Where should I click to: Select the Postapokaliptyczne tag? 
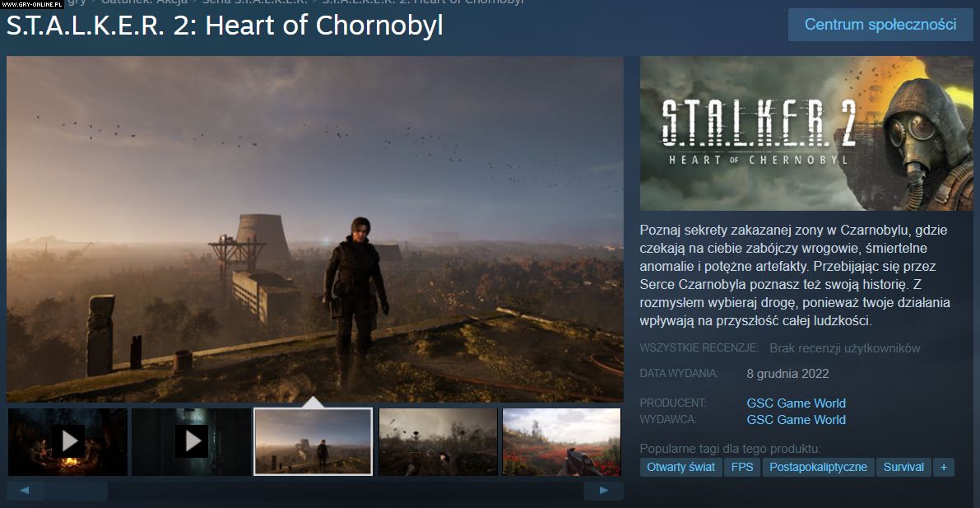[818, 468]
